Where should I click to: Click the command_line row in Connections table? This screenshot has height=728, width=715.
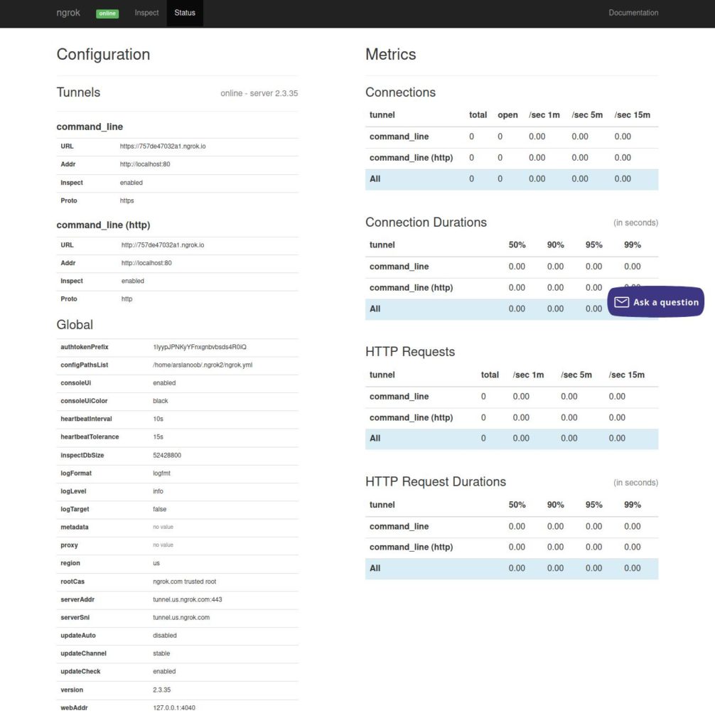(x=511, y=136)
